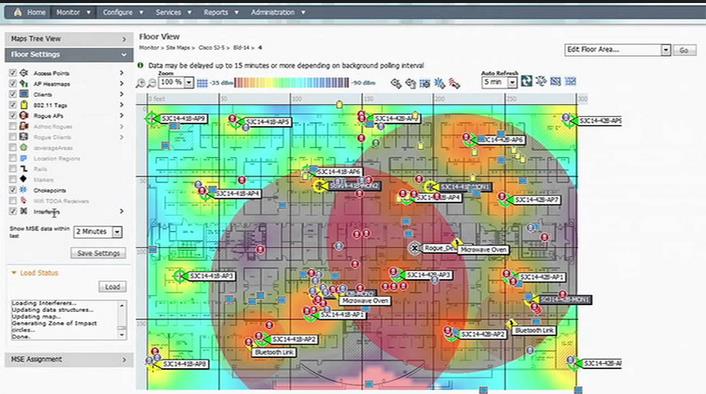Click the zoom in magnifier icon

141,83
